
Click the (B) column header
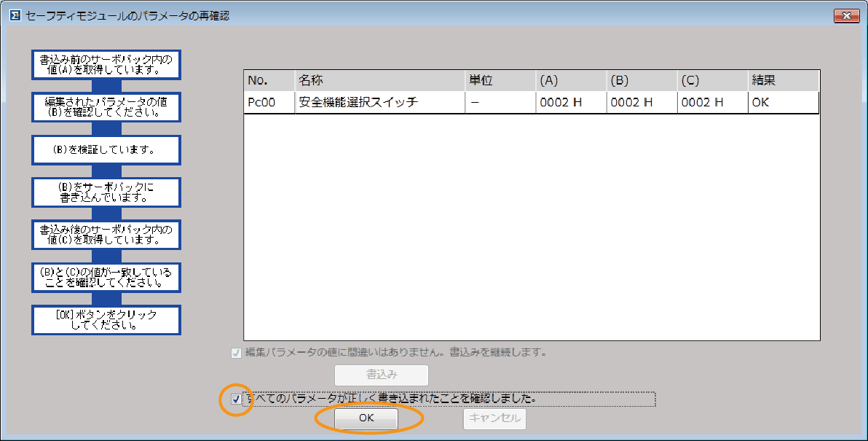point(641,79)
